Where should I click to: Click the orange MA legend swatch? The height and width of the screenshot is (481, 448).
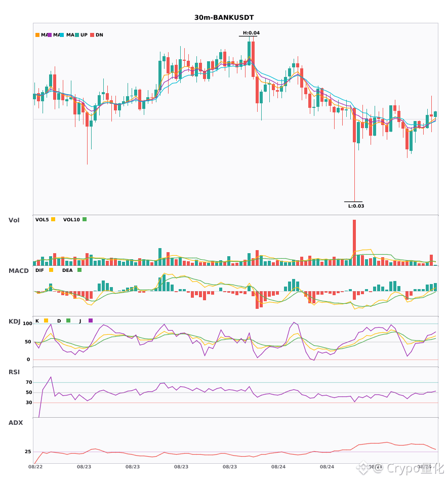(37, 35)
